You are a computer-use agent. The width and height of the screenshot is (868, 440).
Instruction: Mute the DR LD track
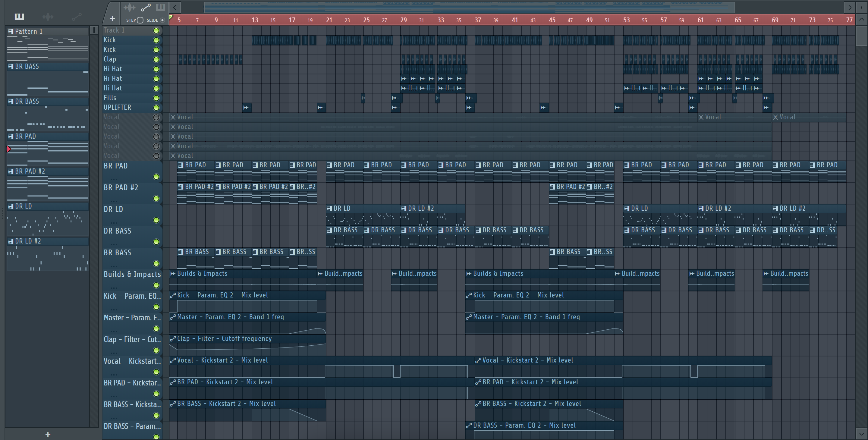point(156,220)
